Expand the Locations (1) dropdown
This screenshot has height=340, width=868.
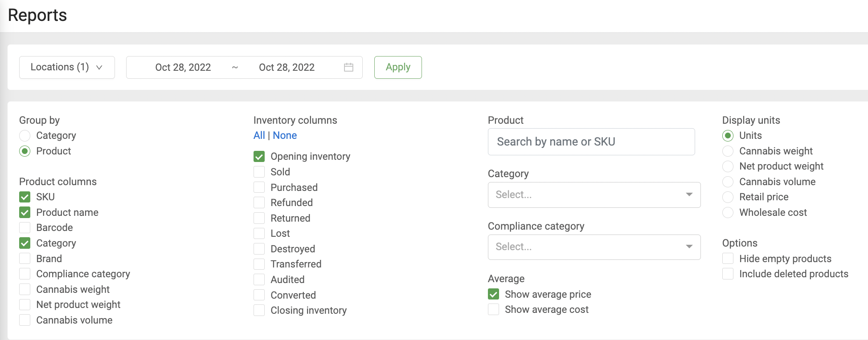coord(67,67)
